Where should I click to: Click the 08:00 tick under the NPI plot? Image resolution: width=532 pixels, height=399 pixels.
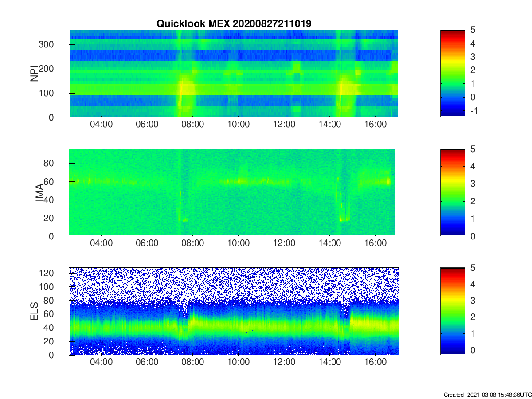click(193, 125)
